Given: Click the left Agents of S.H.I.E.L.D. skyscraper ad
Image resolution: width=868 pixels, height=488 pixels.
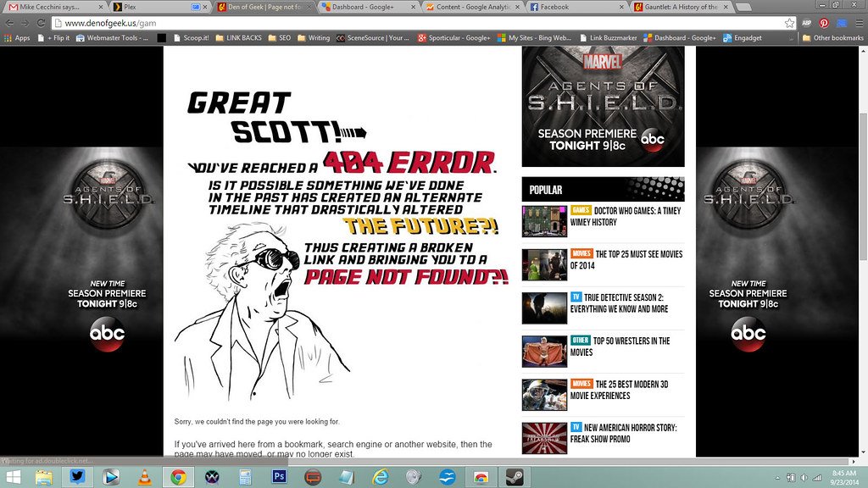Looking at the screenshot, I should [81, 252].
